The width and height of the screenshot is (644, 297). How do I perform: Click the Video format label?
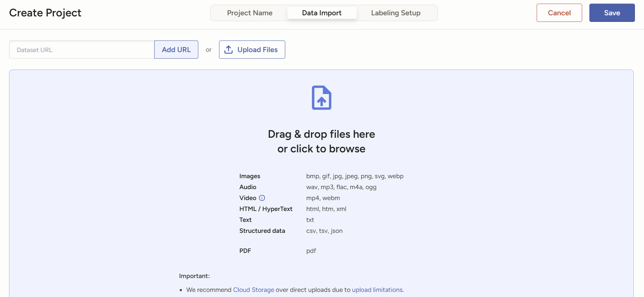248,198
